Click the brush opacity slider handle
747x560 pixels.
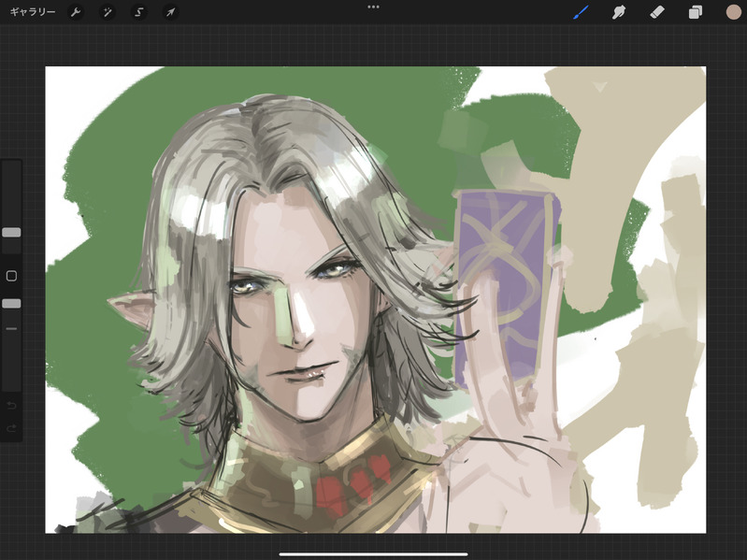pos(11,304)
